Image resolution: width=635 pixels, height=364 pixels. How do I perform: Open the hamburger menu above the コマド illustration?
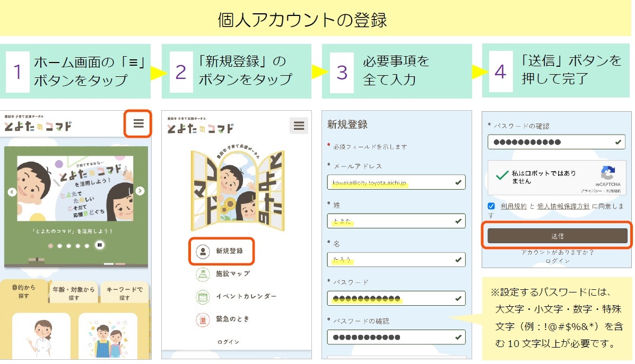click(299, 126)
